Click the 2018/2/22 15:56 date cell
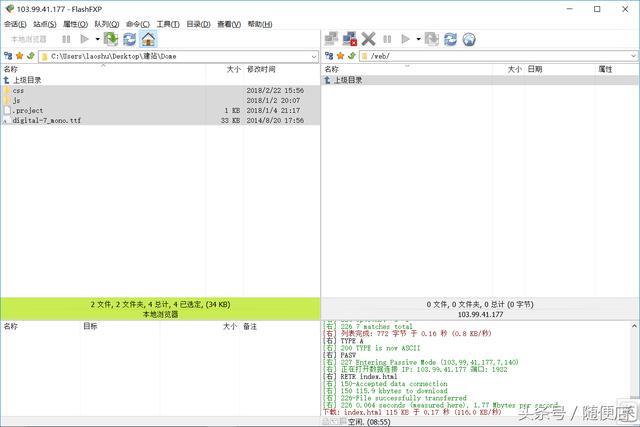The height and width of the screenshot is (427, 640). 275,90
